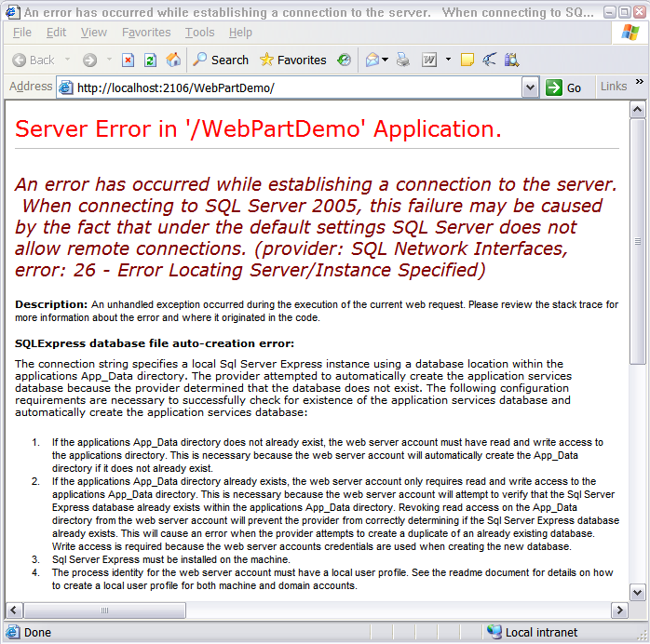Open the Help menu
The image size is (650, 644).
coord(240,33)
